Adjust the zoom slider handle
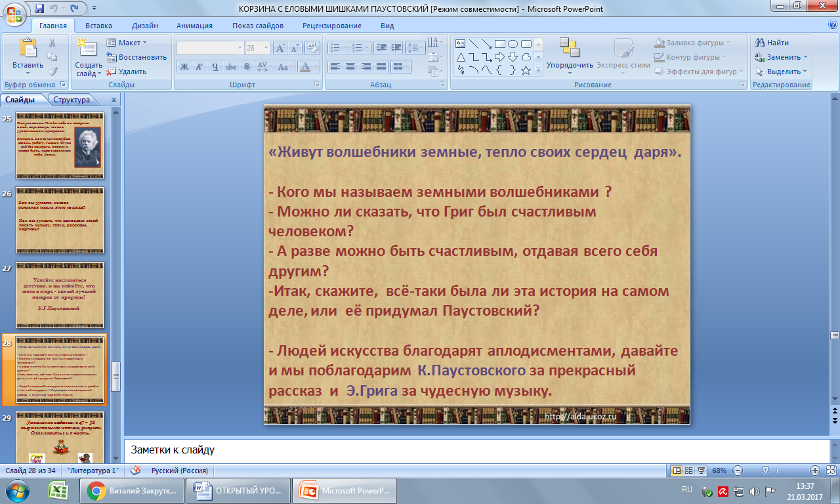Viewport: 840px width, 504px height. pyautogui.click(x=765, y=471)
